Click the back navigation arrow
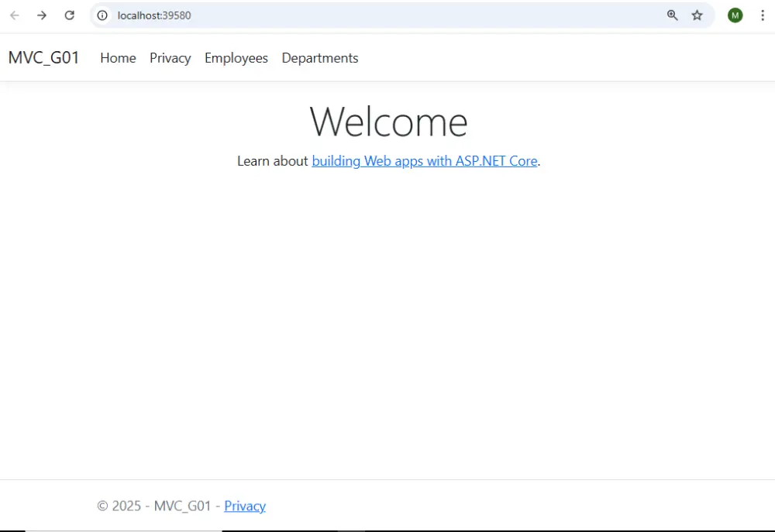The image size is (775, 532). [15, 15]
